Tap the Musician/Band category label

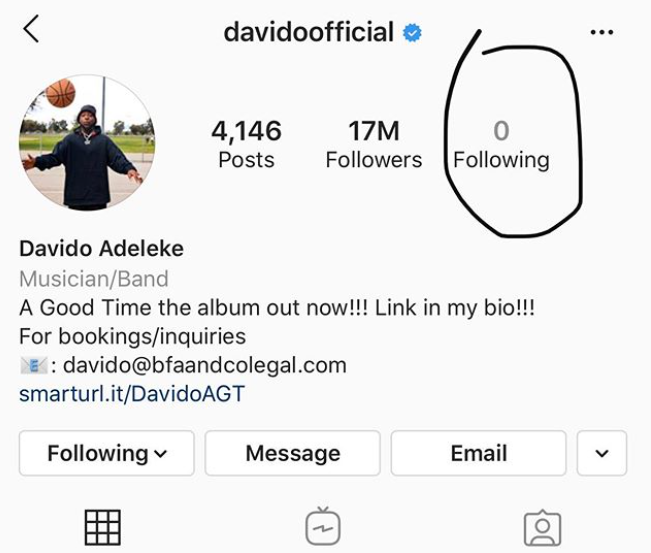(94, 279)
